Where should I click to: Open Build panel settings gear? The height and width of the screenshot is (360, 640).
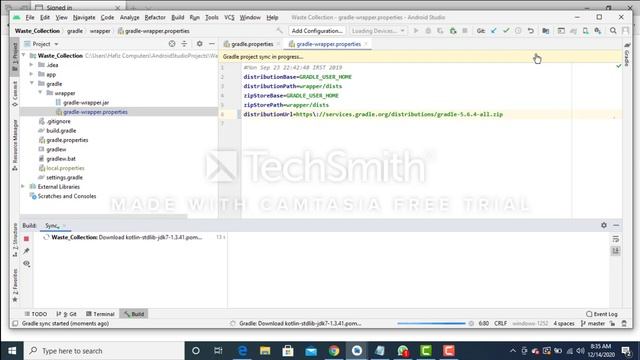[x=604, y=225]
